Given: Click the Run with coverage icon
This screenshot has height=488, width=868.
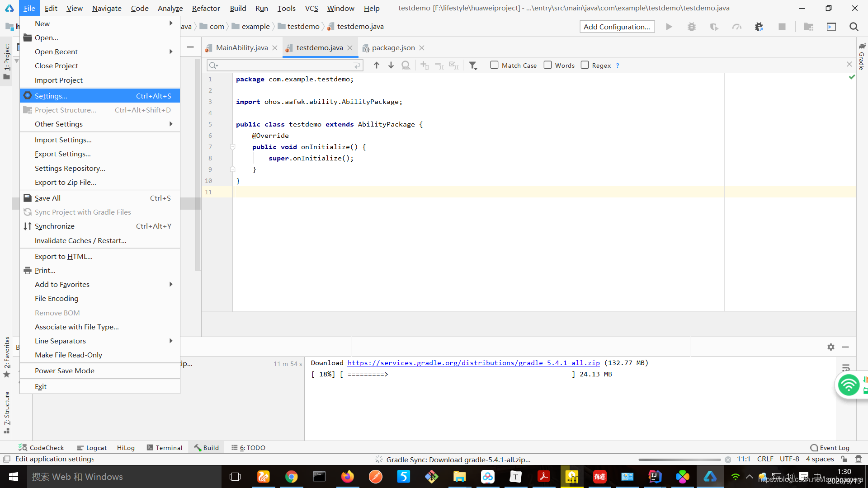Looking at the screenshot, I should 714,27.
